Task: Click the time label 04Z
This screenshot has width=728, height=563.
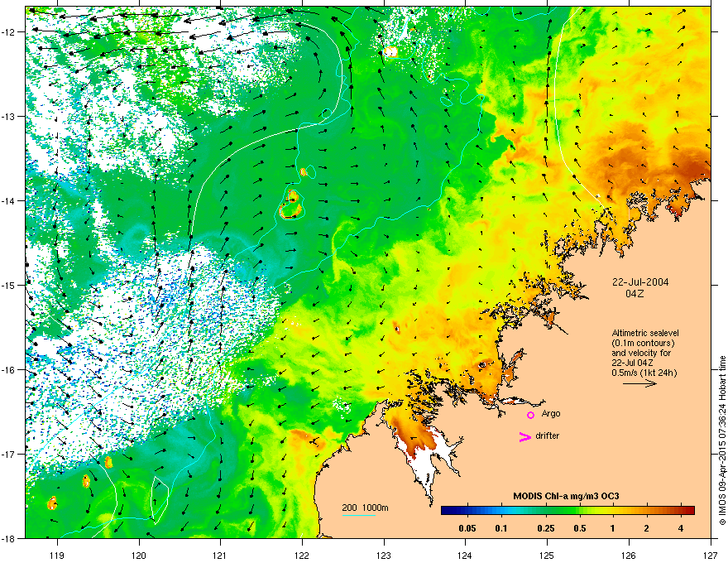Action: point(635,294)
